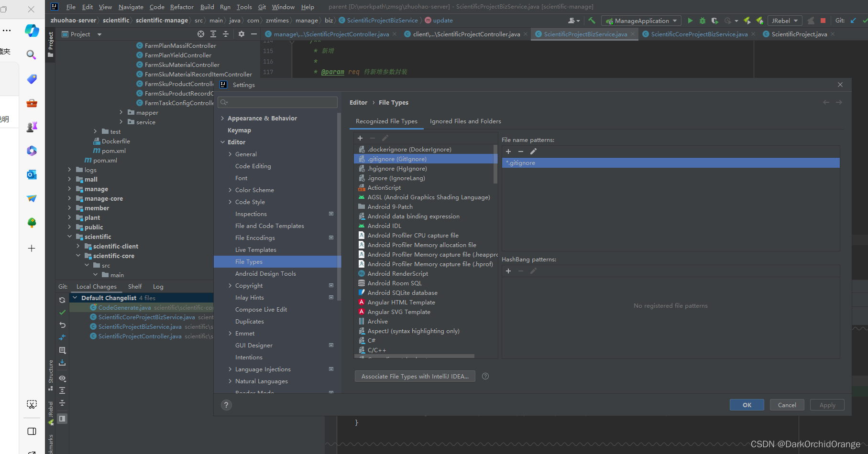Click the eye View Options icon
Image resolution: width=868 pixels, height=454 pixels.
point(62,378)
